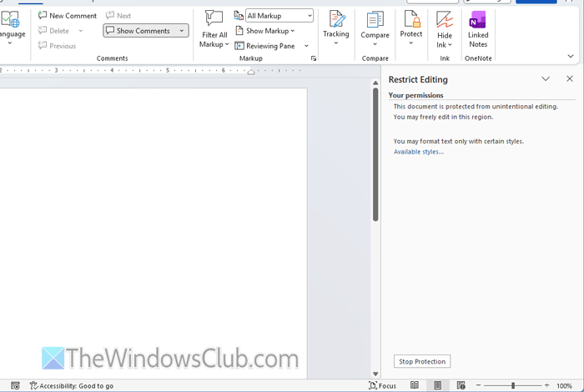Viewport: 584px width, 392px height.
Task: Open the Protect menu
Action: coord(411,28)
